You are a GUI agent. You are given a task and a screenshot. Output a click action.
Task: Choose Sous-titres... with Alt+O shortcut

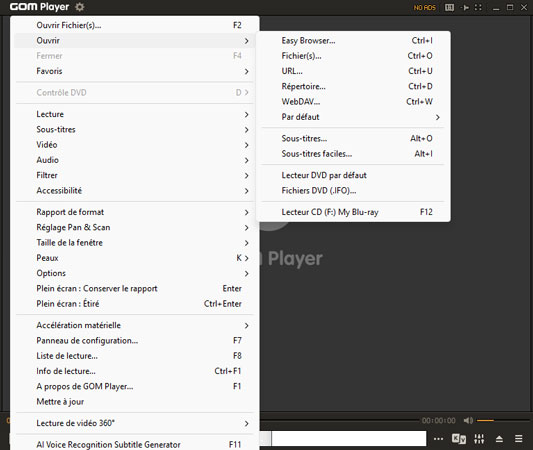(x=353, y=138)
